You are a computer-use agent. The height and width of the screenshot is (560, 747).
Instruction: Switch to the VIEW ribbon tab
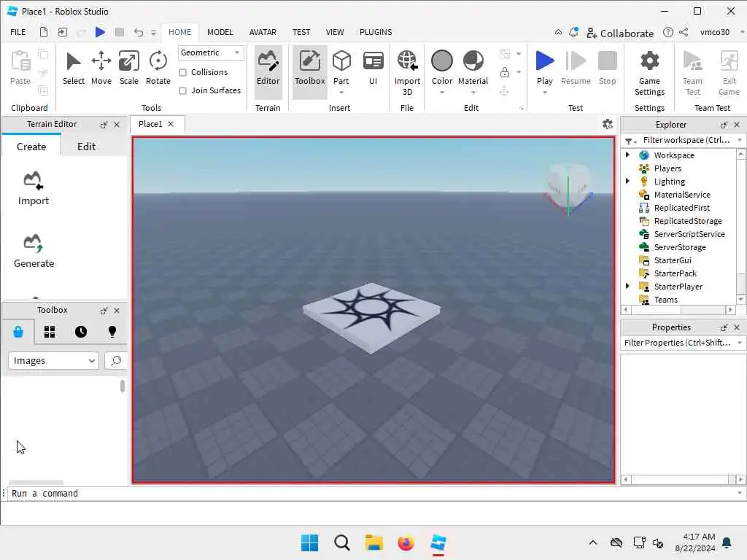pyautogui.click(x=334, y=32)
